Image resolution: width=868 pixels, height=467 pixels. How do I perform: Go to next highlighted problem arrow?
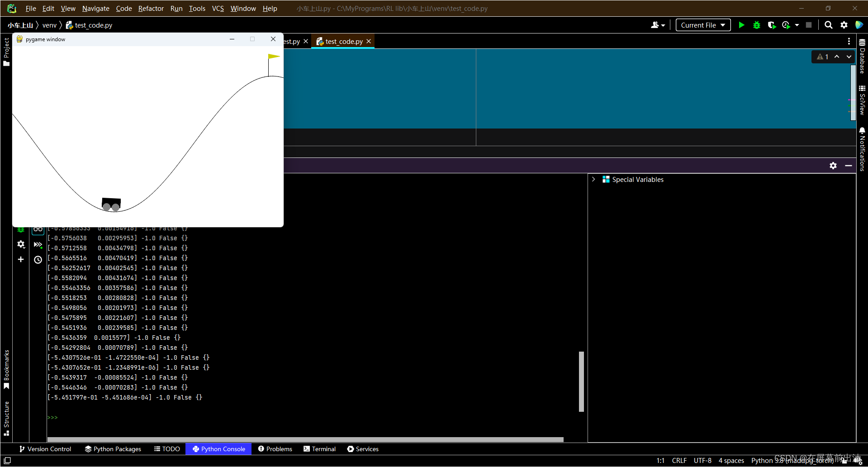pos(849,57)
